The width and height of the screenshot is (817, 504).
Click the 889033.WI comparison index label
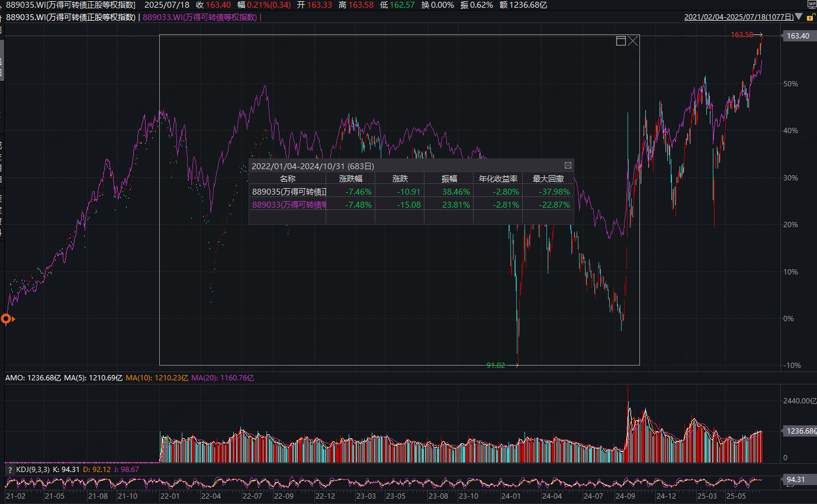[x=200, y=17]
